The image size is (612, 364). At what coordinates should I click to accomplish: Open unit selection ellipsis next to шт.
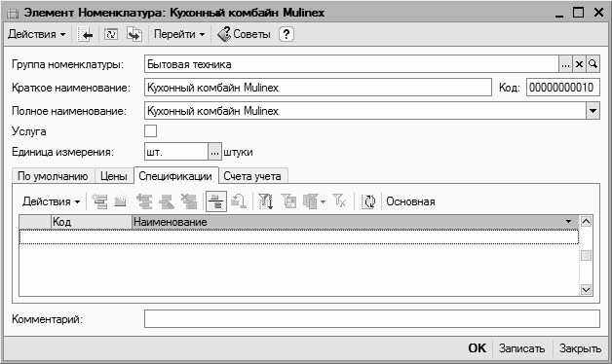(x=214, y=152)
